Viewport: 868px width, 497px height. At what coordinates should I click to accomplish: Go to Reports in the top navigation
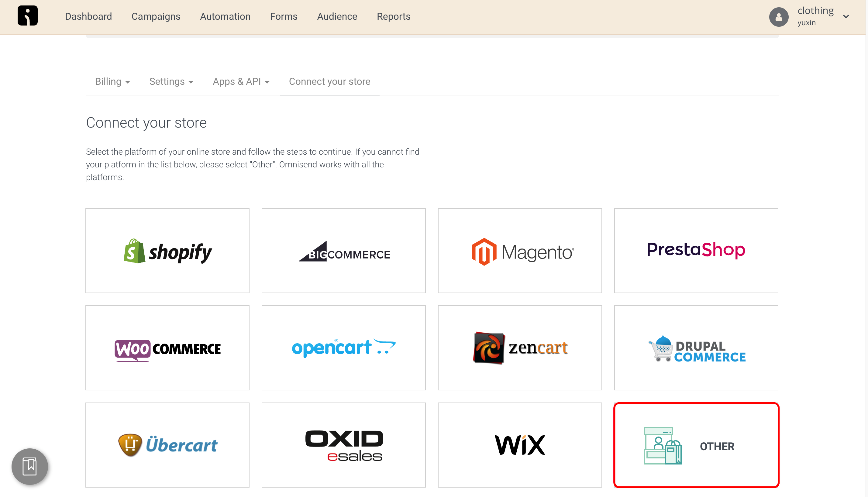coord(393,16)
